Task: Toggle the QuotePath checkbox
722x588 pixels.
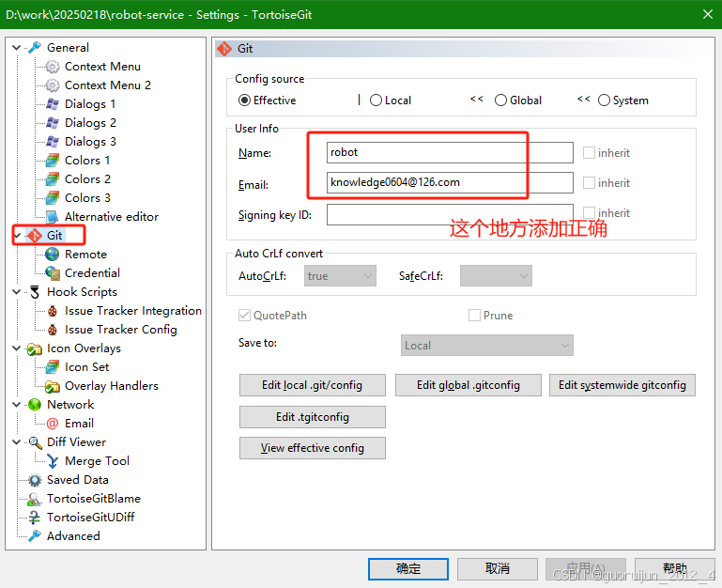Action: click(x=244, y=316)
